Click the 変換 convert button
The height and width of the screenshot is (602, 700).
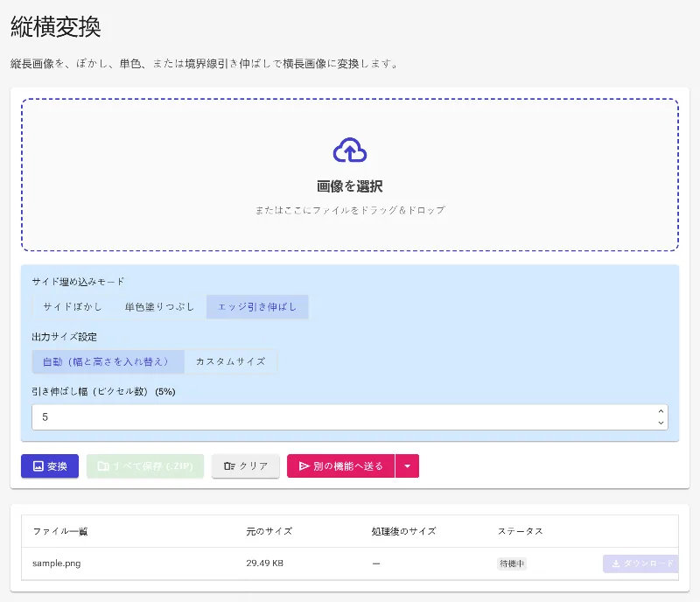point(50,466)
